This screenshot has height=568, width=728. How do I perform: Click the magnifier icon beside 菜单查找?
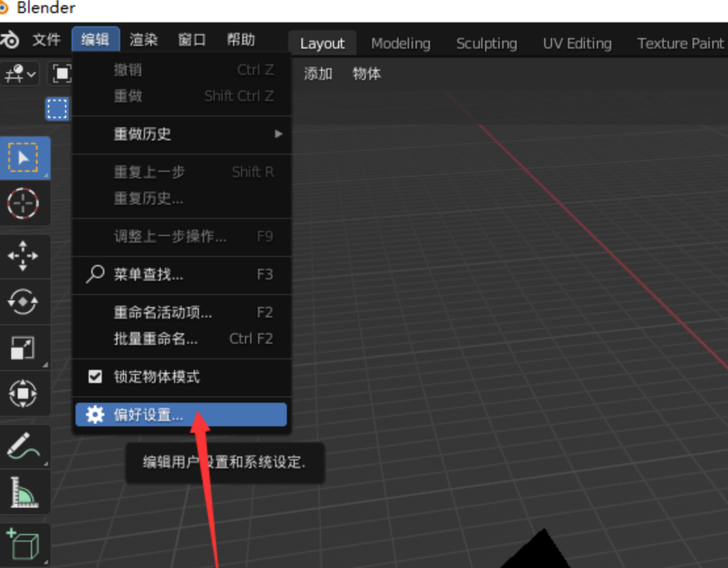point(95,274)
